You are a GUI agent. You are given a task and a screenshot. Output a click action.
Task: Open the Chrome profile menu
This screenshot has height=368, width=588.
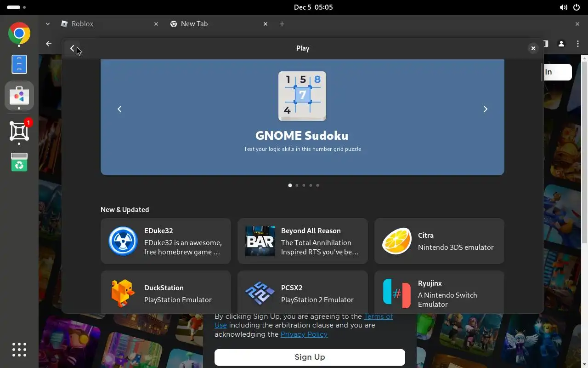tap(561, 44)
